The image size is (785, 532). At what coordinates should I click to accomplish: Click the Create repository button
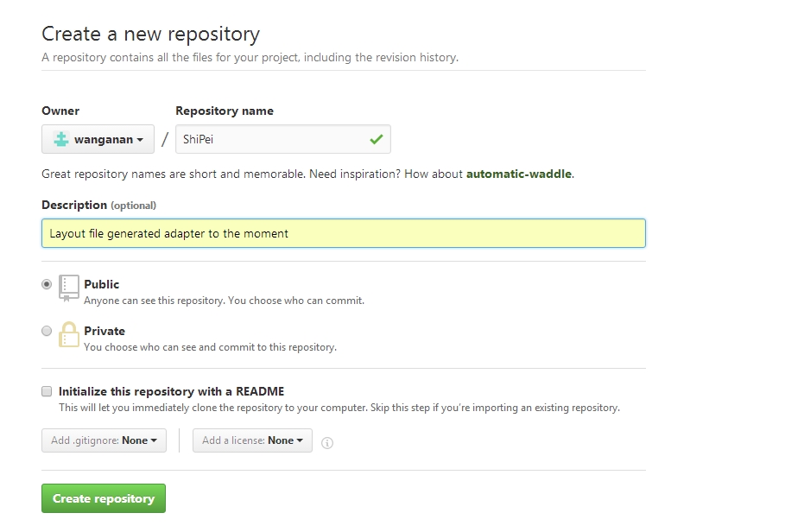[x=104, y=498]
